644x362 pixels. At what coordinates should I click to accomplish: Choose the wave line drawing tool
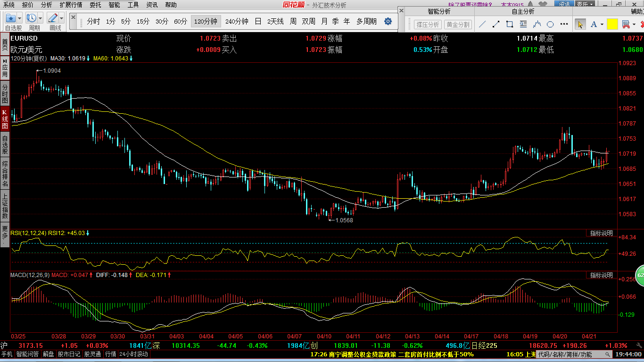[537, 24]
